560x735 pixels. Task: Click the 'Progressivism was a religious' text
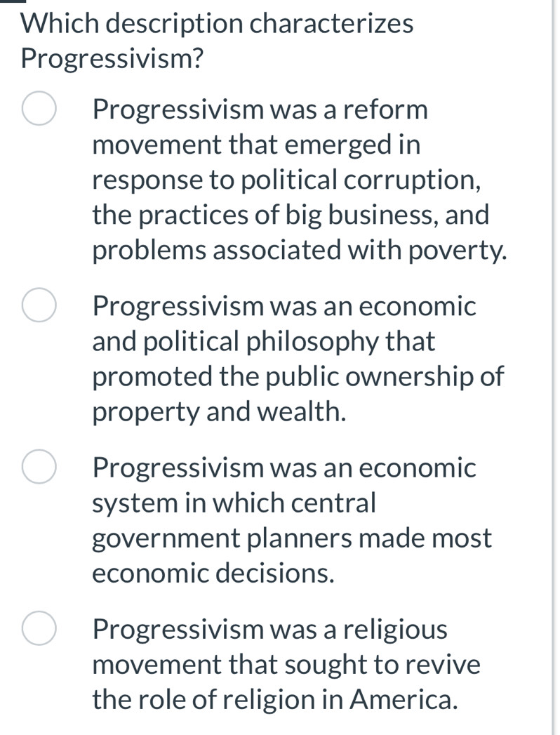coord(269,629)
